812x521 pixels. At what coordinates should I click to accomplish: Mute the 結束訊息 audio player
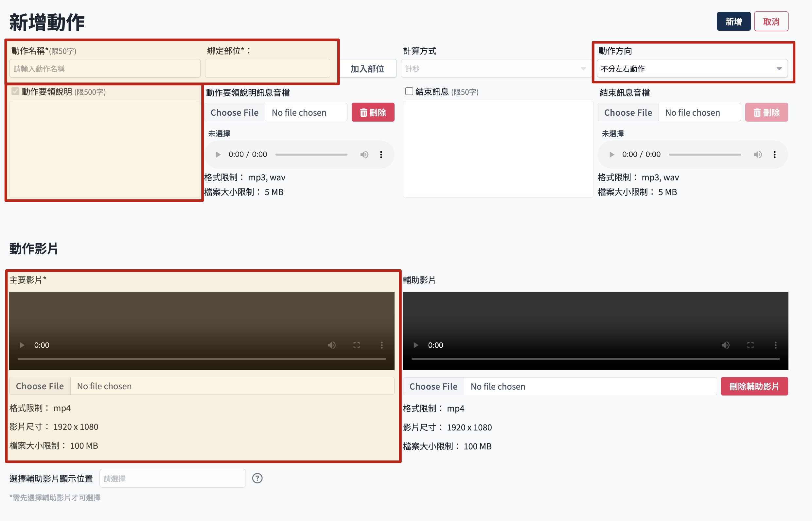[x=757, y=155]
